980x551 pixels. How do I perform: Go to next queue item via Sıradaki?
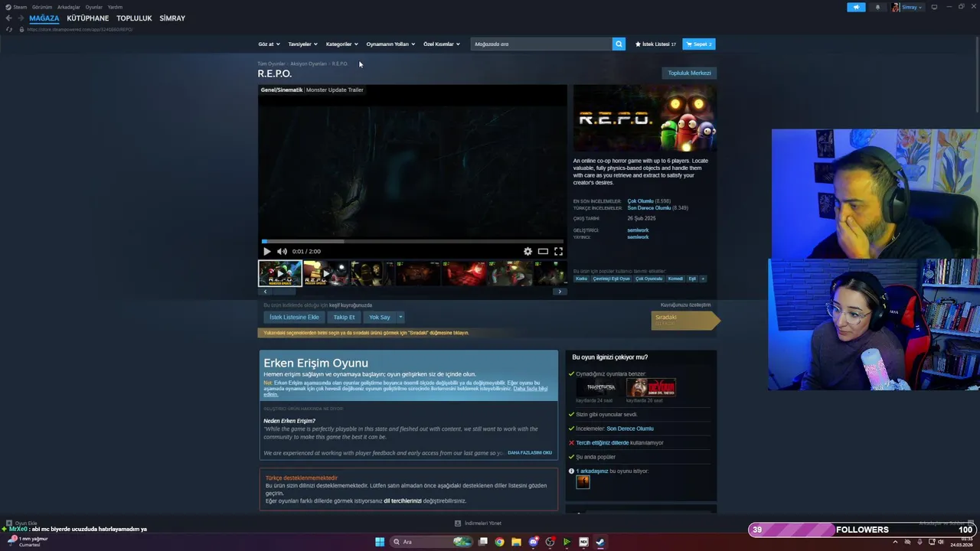(x=685, y=320)
